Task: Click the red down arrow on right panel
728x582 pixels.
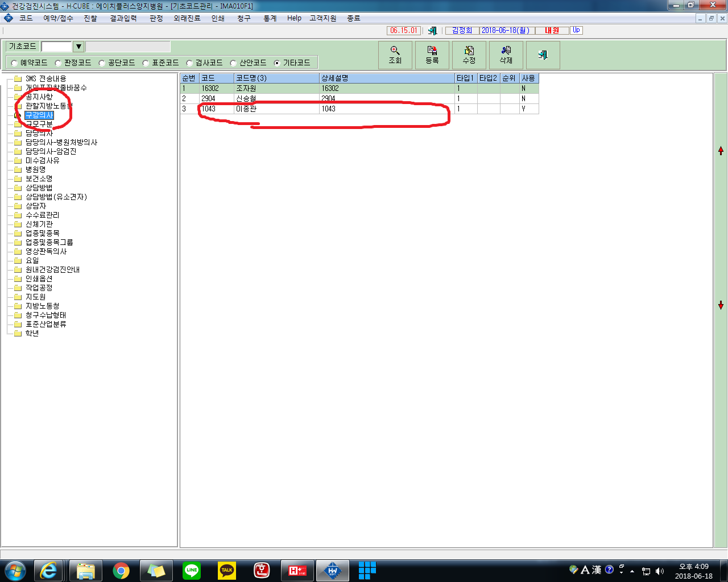Action: [x=721, y=305]
